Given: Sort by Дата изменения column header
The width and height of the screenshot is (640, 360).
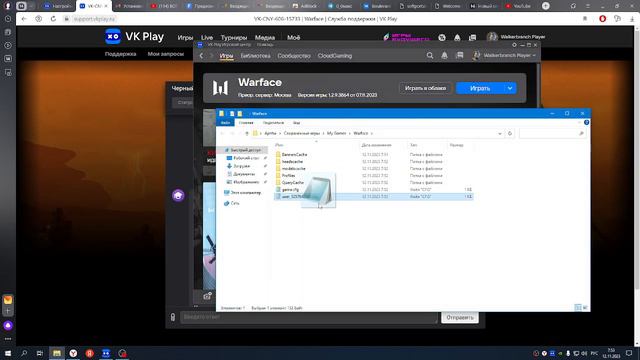Looking at the screenshot, I should [376, 145].
